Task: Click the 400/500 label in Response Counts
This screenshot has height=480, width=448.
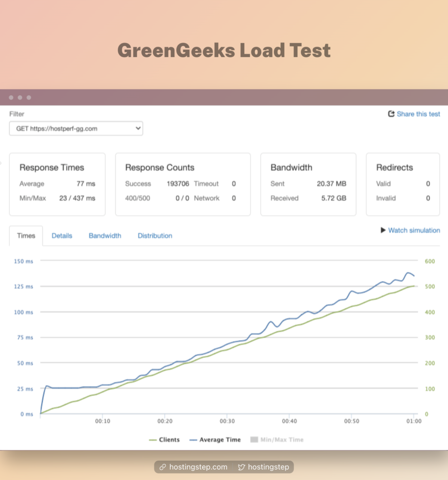Action: (137, 198)
